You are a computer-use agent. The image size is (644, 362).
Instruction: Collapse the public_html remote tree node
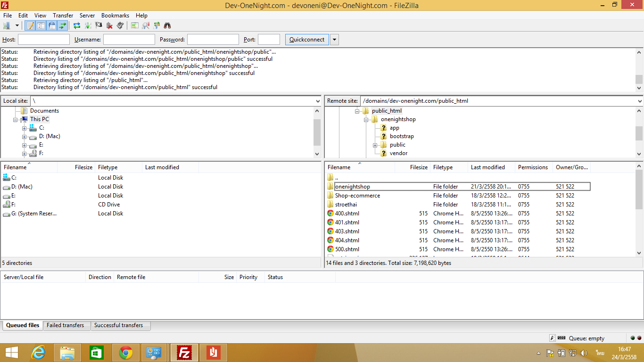[357, 111]
